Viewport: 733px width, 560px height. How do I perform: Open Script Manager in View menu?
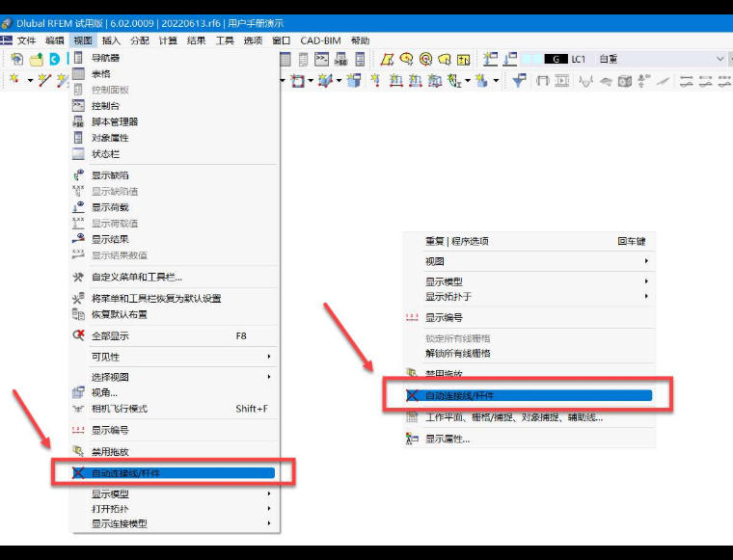click(175, 121)
